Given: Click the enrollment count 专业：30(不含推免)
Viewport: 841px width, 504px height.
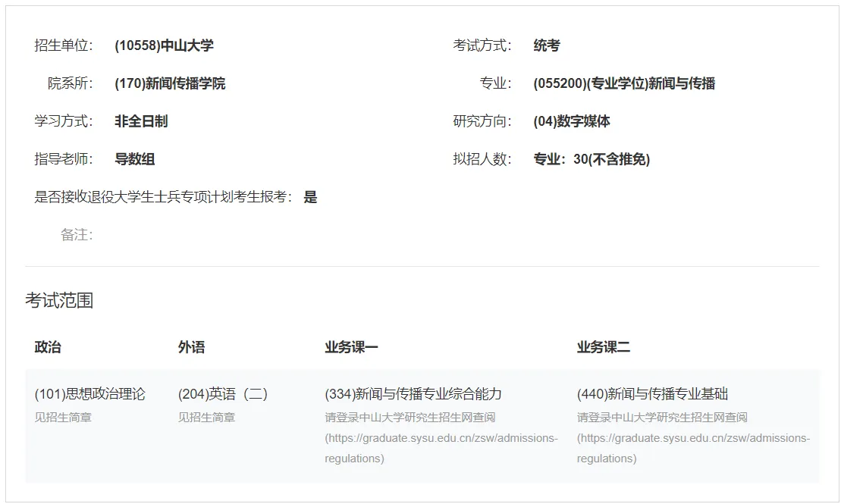Looking at the screenshot, I should (x=592, y=159).
